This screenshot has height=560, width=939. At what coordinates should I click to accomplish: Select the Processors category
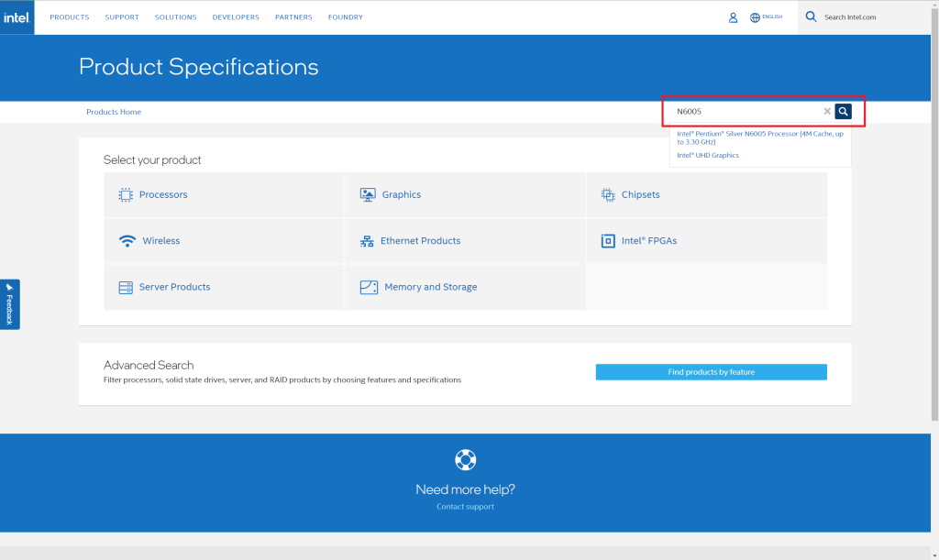pos(162,194)
